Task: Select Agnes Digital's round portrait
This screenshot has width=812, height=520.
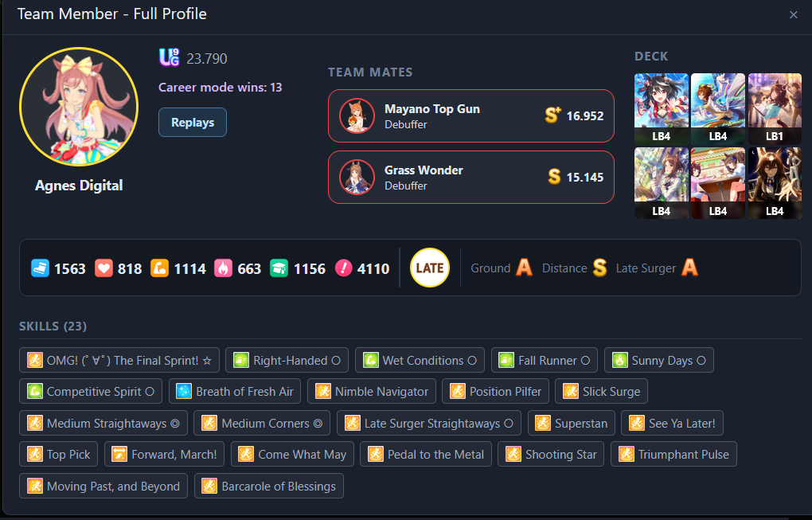Action: tap(79, 107)
